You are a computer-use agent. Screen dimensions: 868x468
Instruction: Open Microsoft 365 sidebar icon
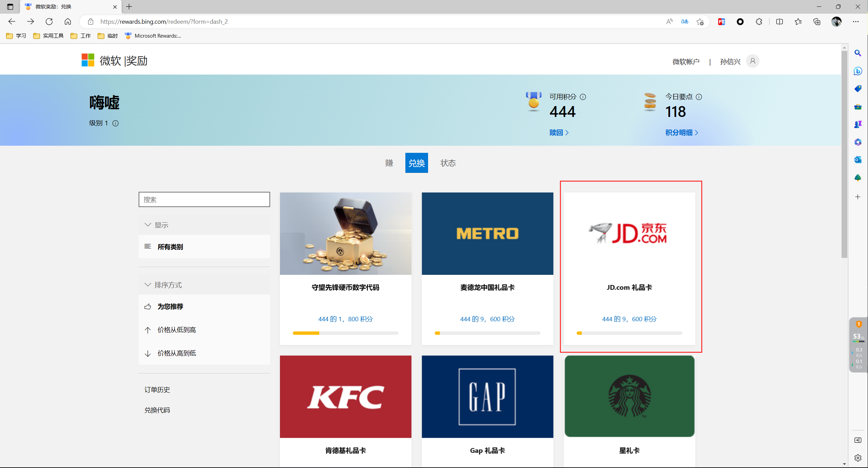click(858, 142)
